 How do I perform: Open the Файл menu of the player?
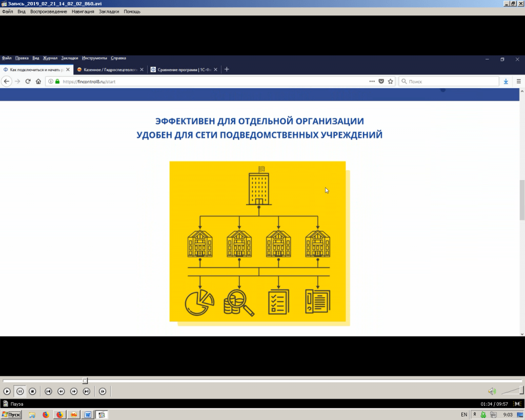click(x=8, y=11)
